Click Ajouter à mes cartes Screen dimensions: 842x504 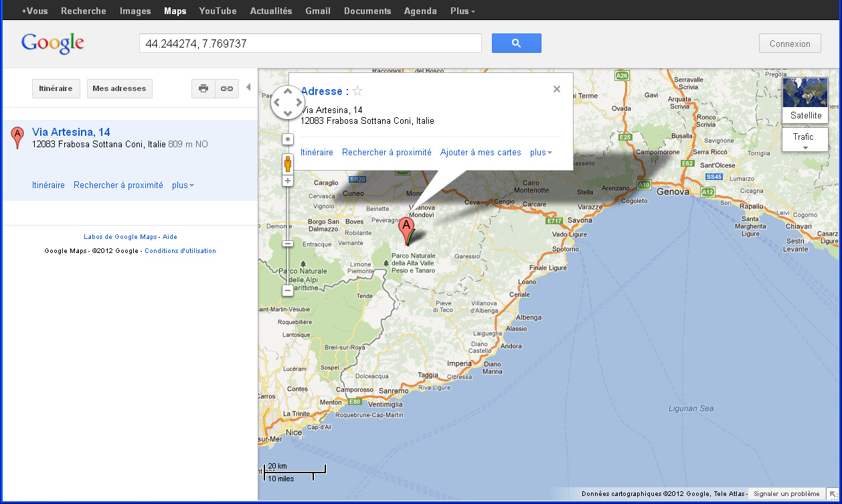[481, 153]
